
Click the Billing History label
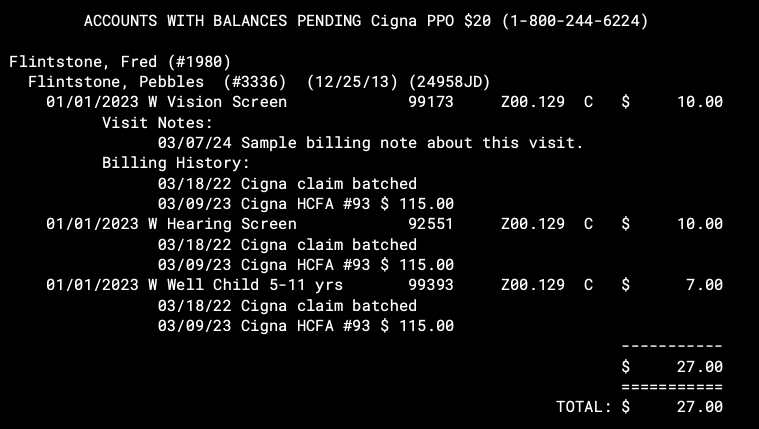[x=176, y=163]
